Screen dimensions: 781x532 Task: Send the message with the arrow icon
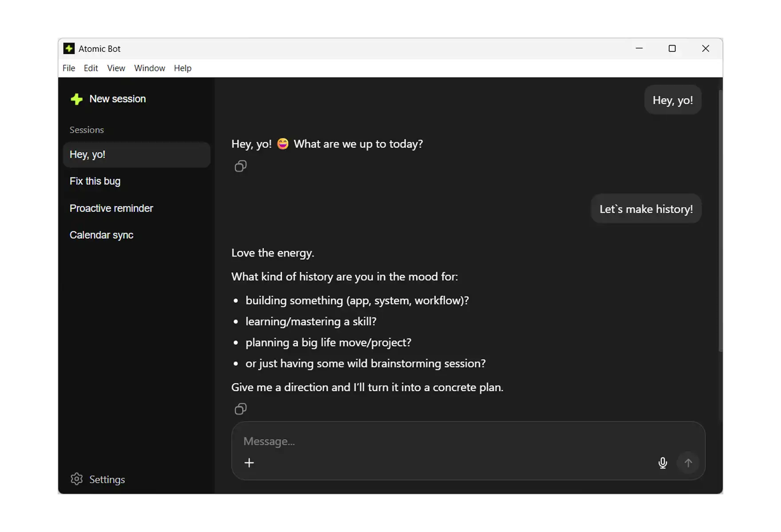(x=688, y=462)
